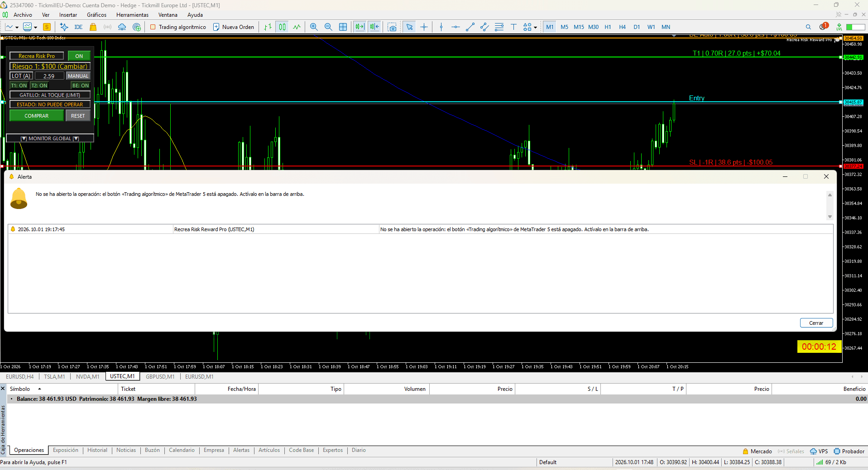Viewport: 868px width, 470px height.
Task: Draw a horizontal line object
Action: point(456,27)
